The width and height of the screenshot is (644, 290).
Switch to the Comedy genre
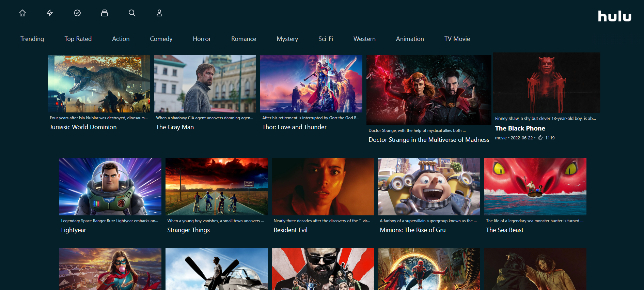(x=161, y=39)
